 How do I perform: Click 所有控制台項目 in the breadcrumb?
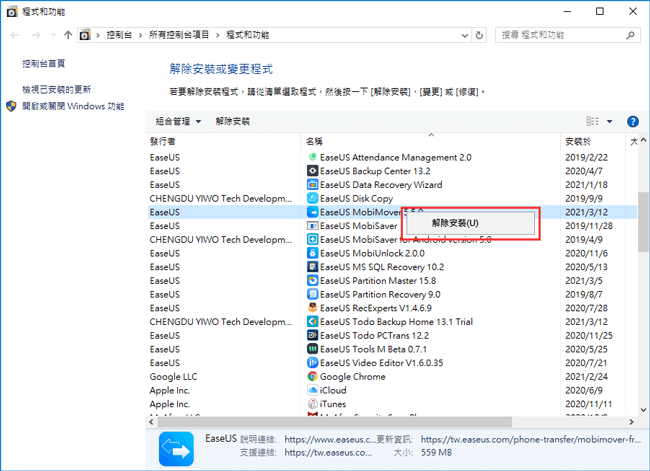pos(179,35)
